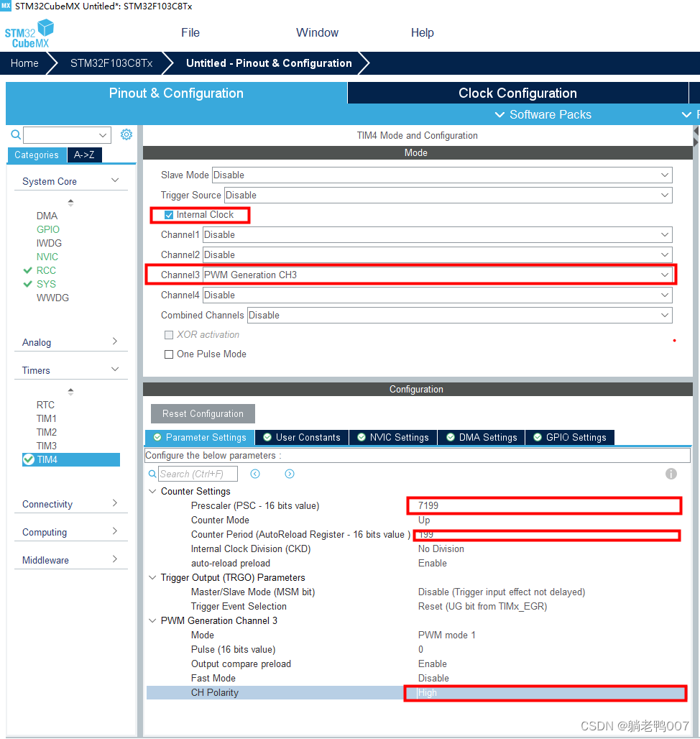Go to Home breadcrumb

(x=24, y=63)
